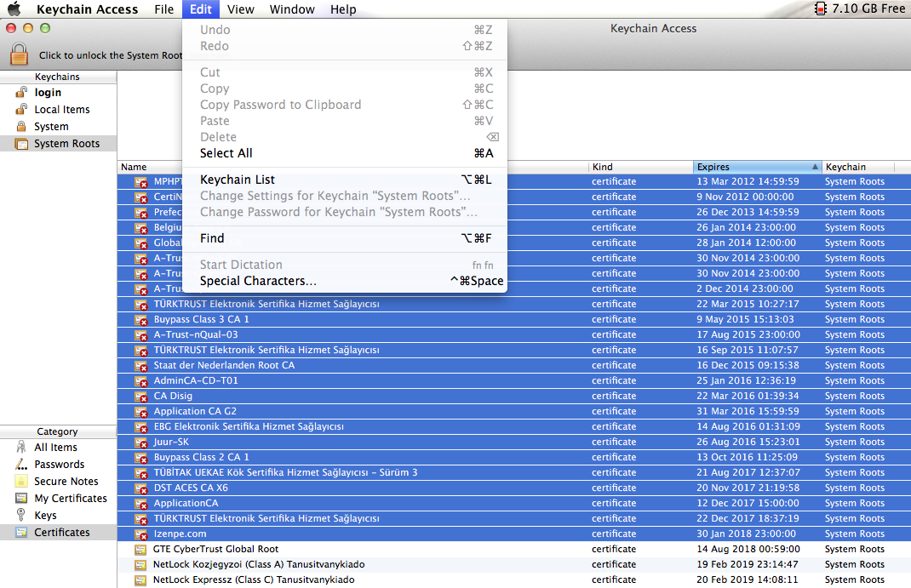
Task: Select the Buypass Class 2 CA 1 row
Action: [514, 458]
